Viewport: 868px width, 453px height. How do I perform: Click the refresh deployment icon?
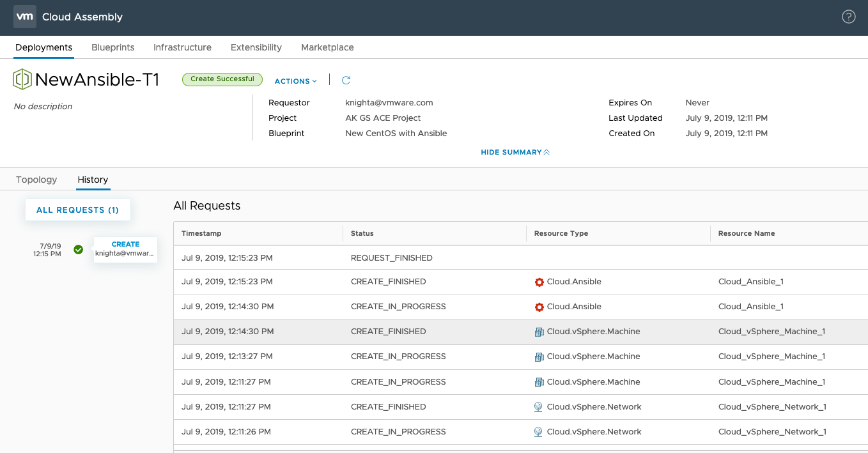[x=346, y=81]
